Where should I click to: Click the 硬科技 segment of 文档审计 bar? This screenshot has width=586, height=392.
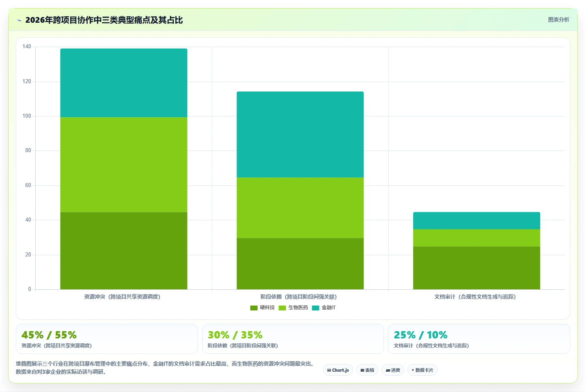[x=476, y=268]
